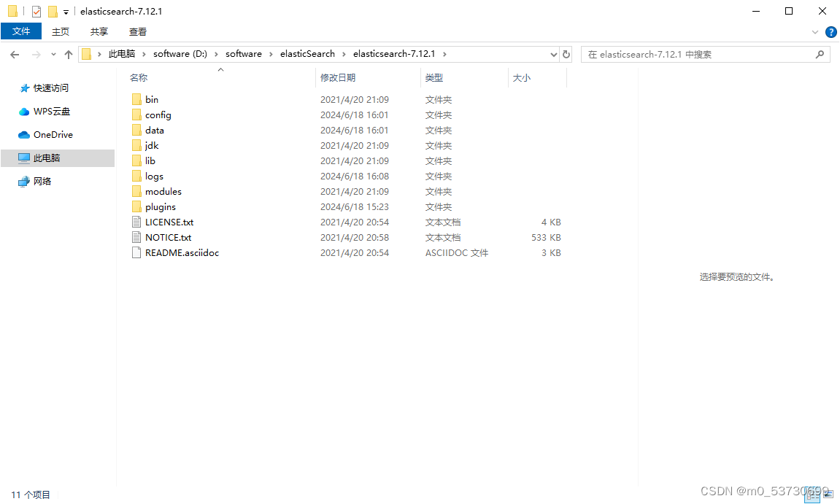Sort by the 类型 column header

[434, 77]
